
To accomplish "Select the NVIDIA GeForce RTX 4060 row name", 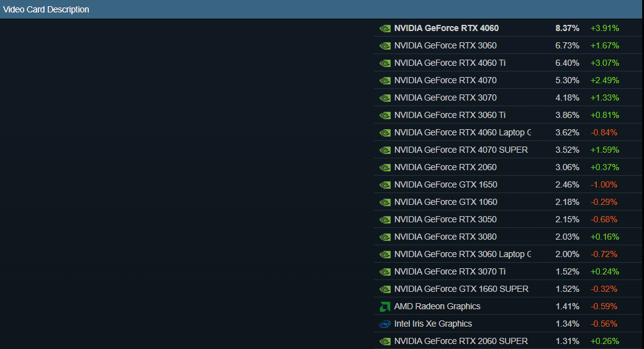I will tap(447, 28).
